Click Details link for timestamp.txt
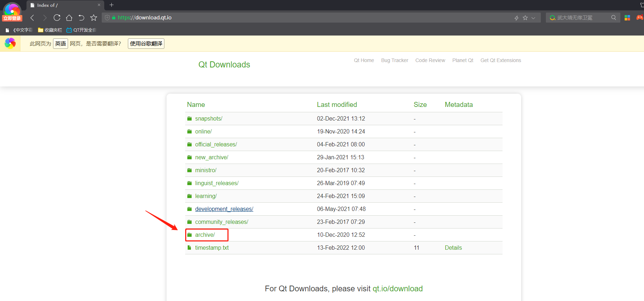Image resolution: width=644 pixels, height=301 pixels. [x=453, y=248]
